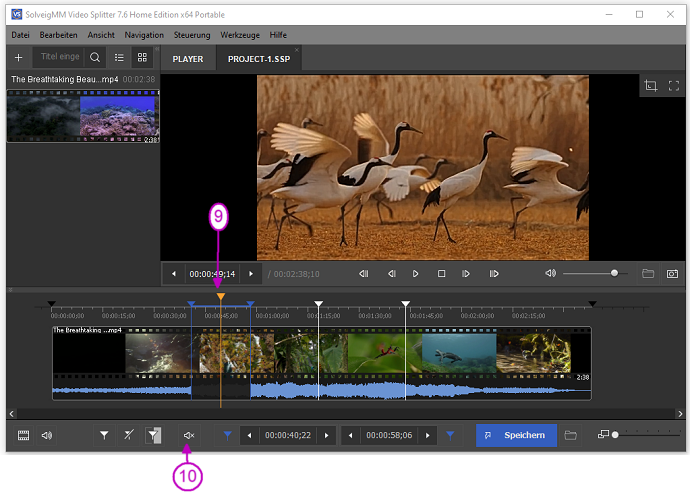Remove marker with crossed marker icon
This screenshot has width=690, height=497.
tap(128, 435)
